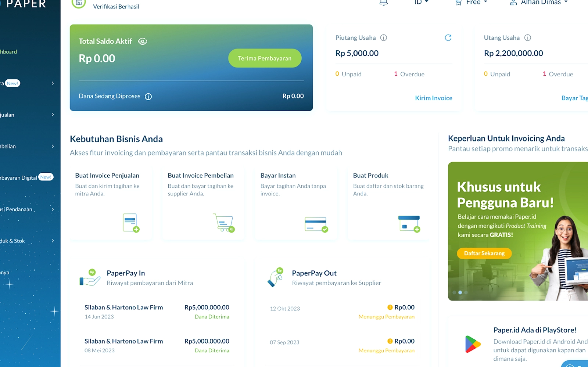The width and height of the screenshot is (588, 367).
Task: Click the shopping cart purchase icon
Action: [224, 223]
